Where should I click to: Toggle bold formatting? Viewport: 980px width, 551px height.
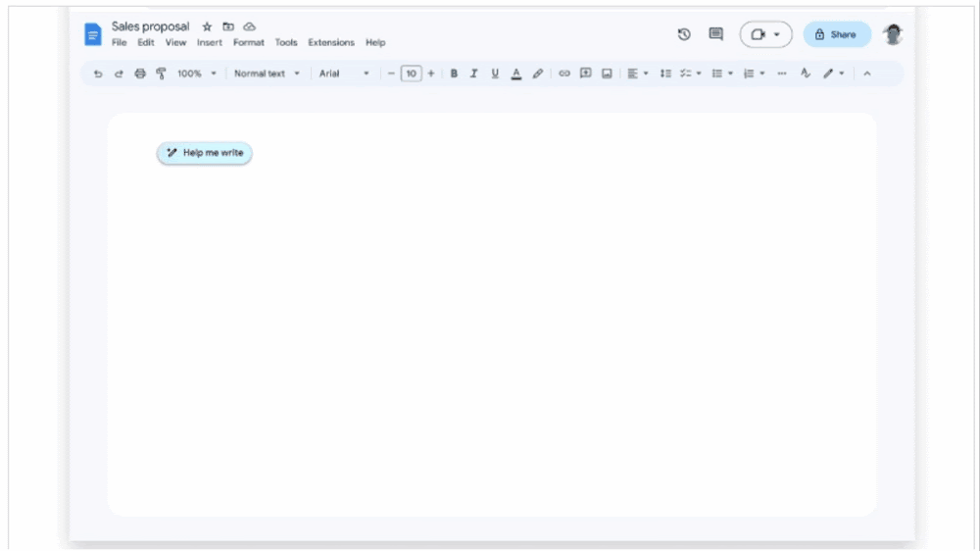454,74
